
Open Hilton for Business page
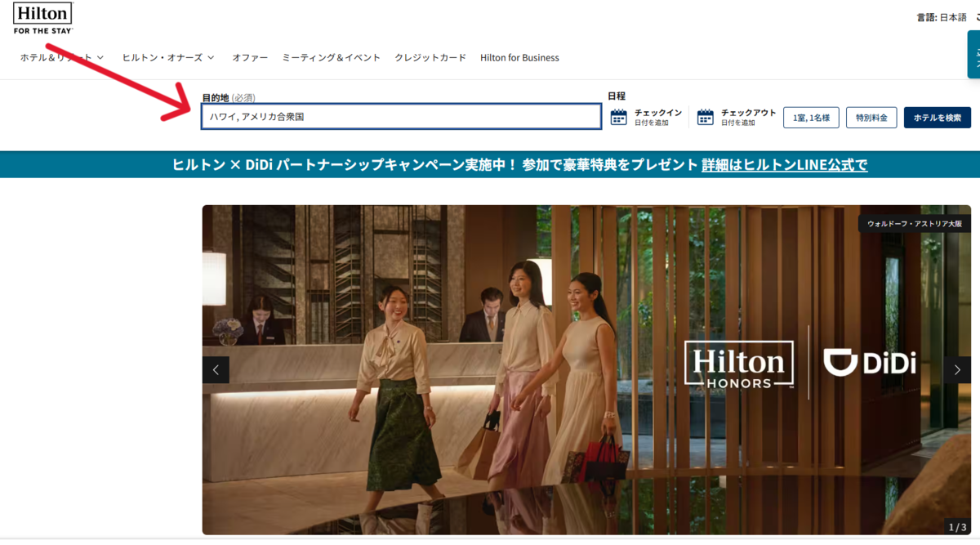pos(519,57)
